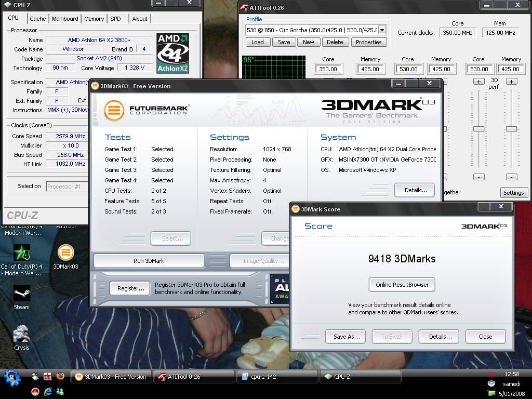The width and height of the screenshot is (532, 399).
Task: Click the 3DMark Score dialog title icon
Action: pyautogui.click(x=296, y=209)
